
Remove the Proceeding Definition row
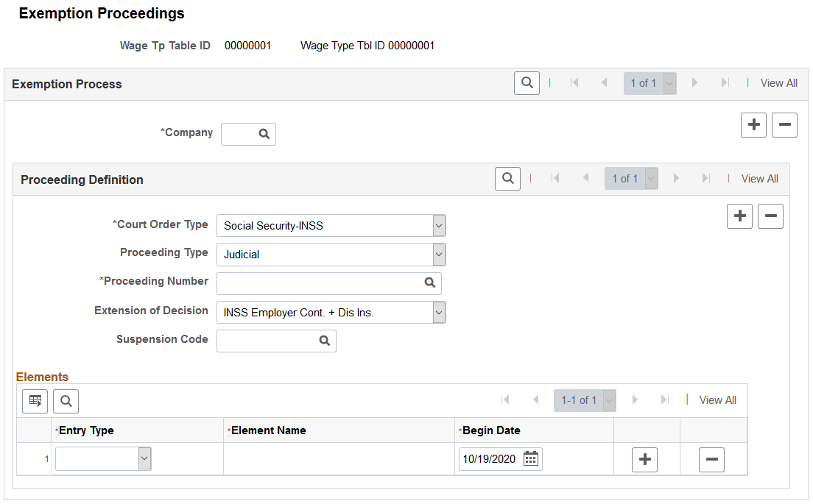coord(770,216)
